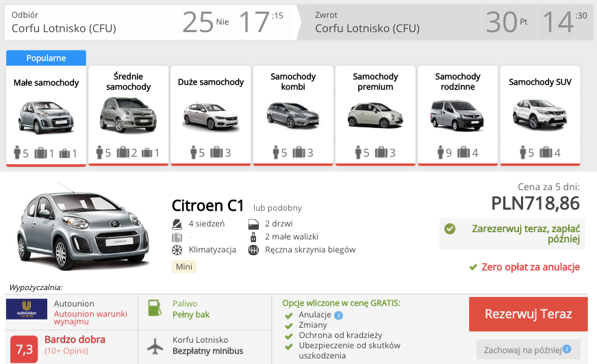Click the info icon on Zachowaj na później
The height and width of the screenshot is (364, 597).
(x=567, y=349)
